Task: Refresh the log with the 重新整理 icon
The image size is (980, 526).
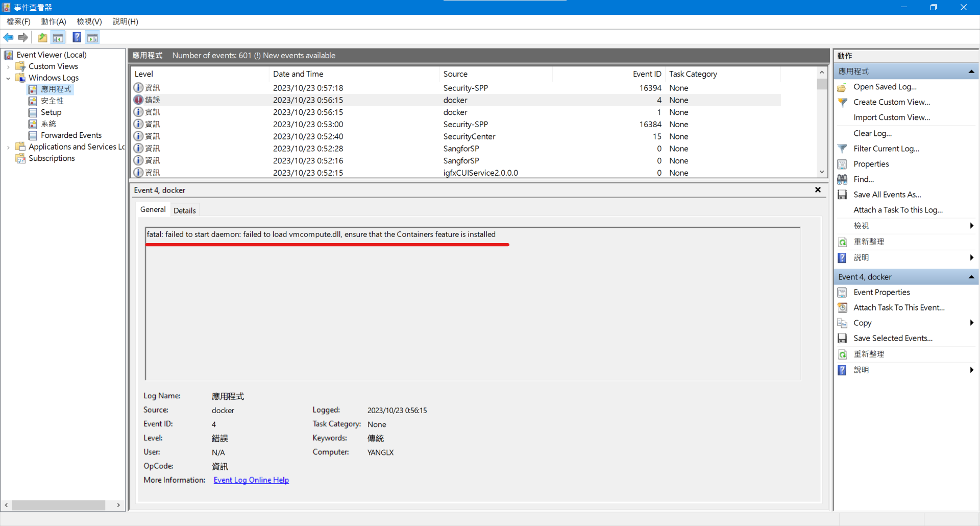Action: (x=842, y=242)
